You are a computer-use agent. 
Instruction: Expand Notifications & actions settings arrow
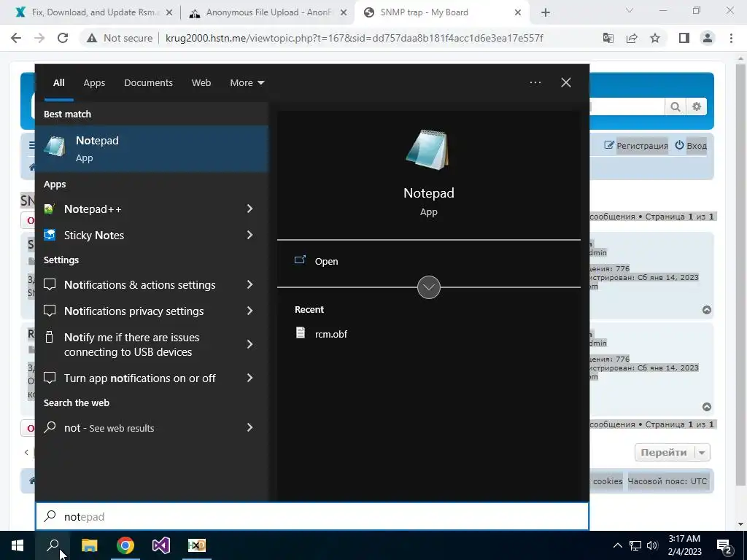click(x=249, y=284)
